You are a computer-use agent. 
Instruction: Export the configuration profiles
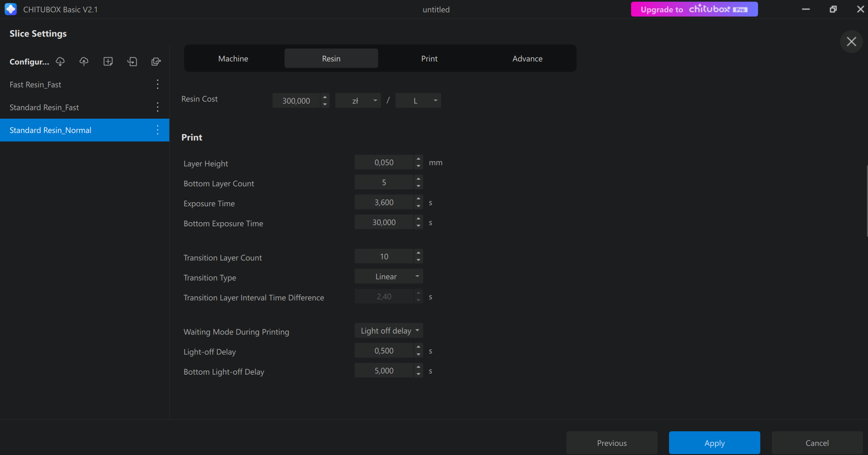point(156,62)
